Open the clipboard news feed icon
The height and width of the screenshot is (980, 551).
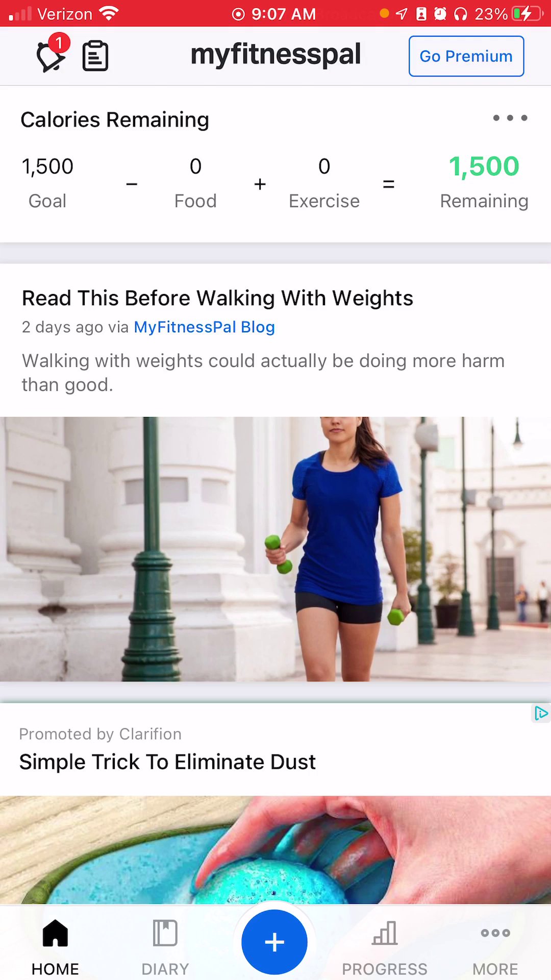[x=95, y=56]
